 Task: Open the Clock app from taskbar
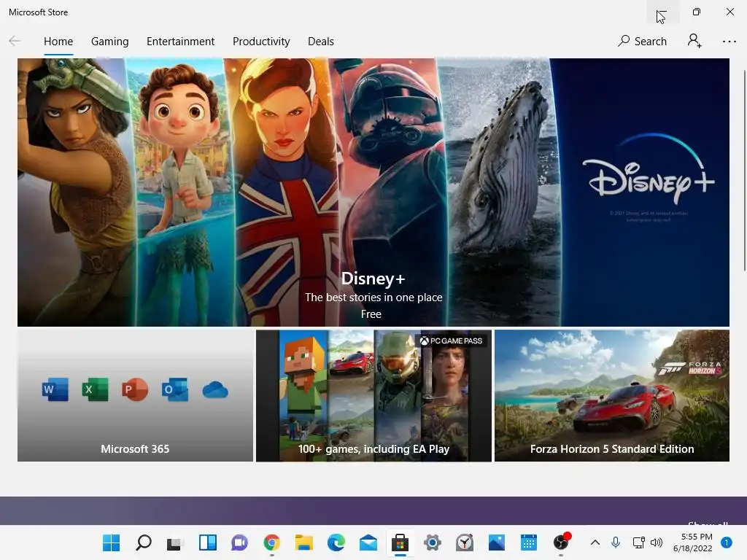(x=465, y=542)
